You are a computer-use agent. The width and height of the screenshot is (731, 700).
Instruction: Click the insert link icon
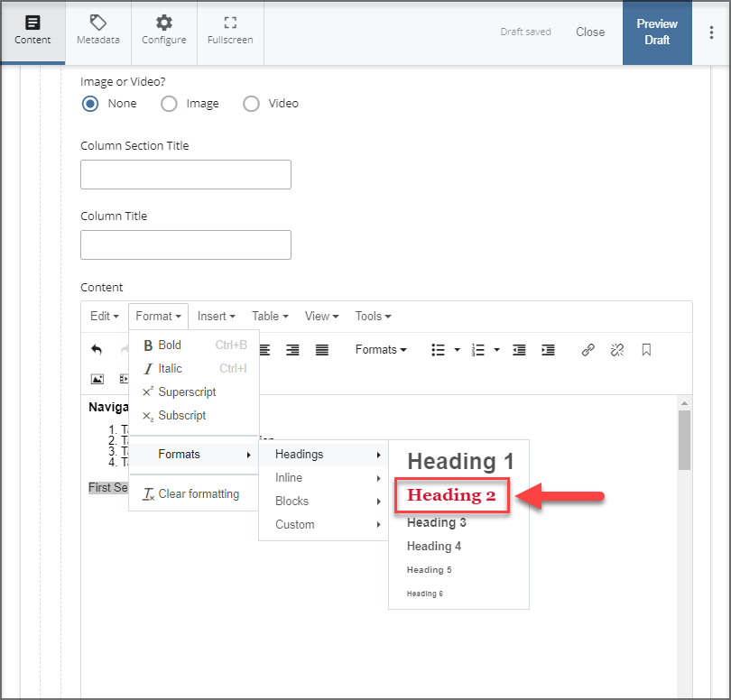[x=588, y=349]
